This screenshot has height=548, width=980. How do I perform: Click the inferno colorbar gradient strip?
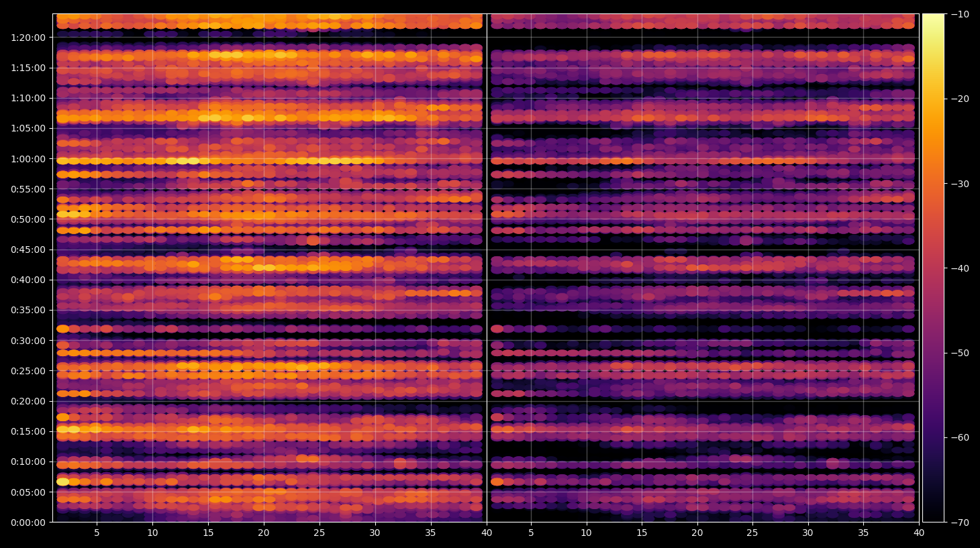point(933,268)
